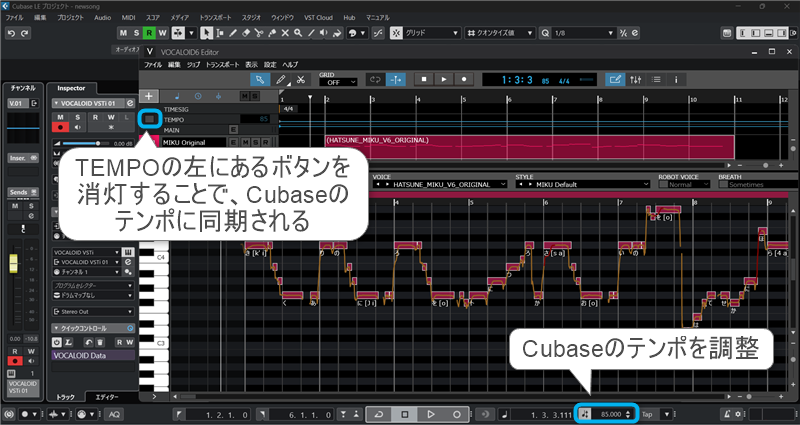Click the Tap tempo button
Screen dimensions: 800x425
point(647,414)
